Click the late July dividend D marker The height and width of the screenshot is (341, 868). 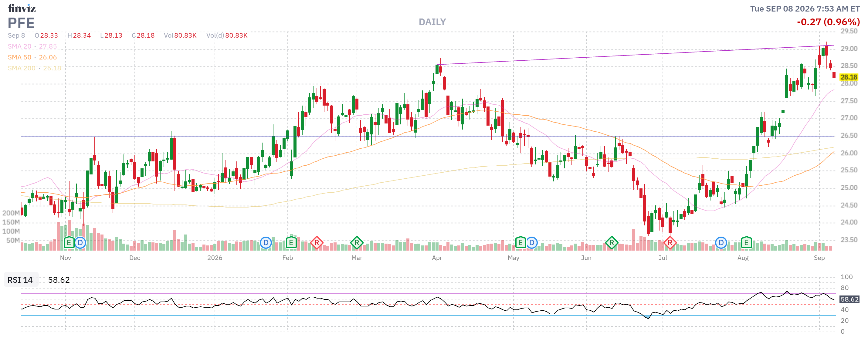(721, 242)
